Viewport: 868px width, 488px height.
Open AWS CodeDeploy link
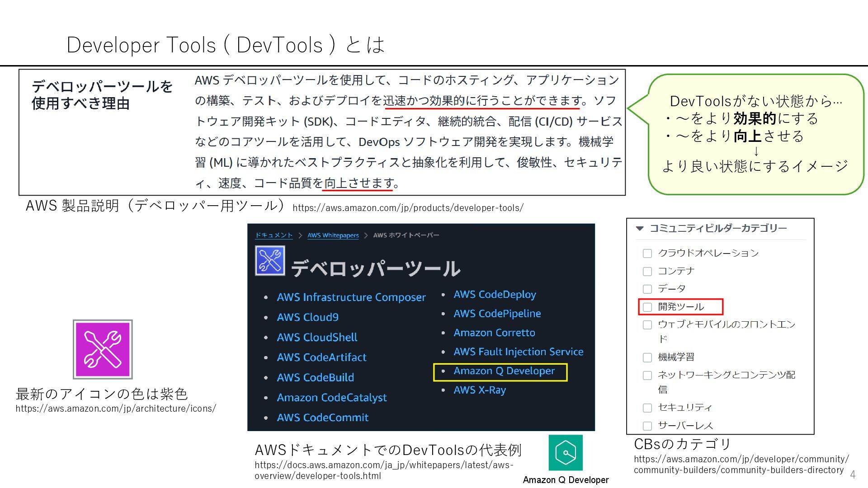click(495, 295)
